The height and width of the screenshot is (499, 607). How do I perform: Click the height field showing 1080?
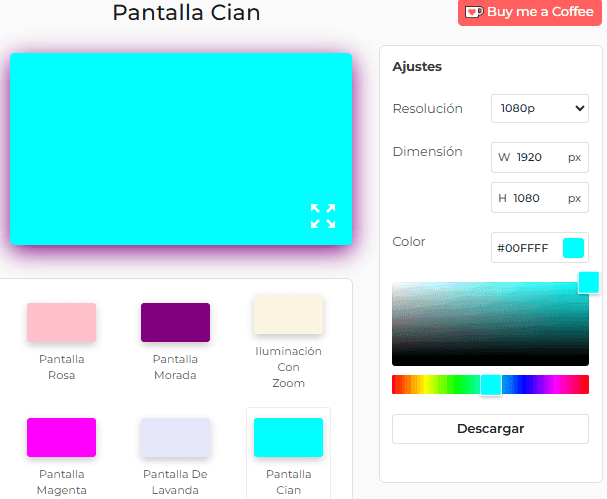(x=540, y=198)
